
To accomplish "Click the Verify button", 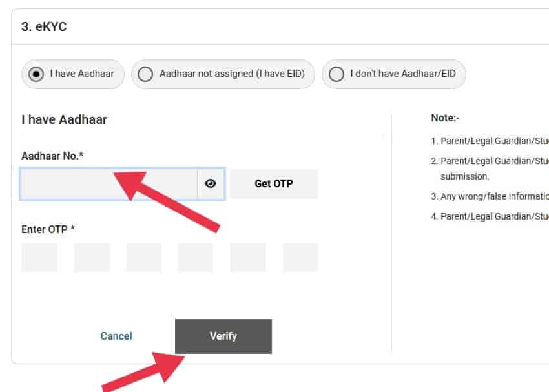I will pyautogui.click(x=223, y=336).
